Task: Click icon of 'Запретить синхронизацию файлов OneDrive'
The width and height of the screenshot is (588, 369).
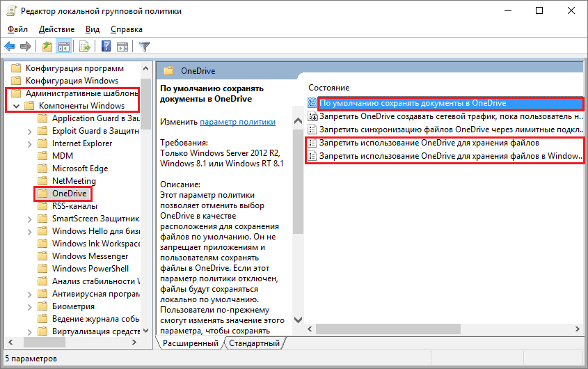Action: coord(312,130)
